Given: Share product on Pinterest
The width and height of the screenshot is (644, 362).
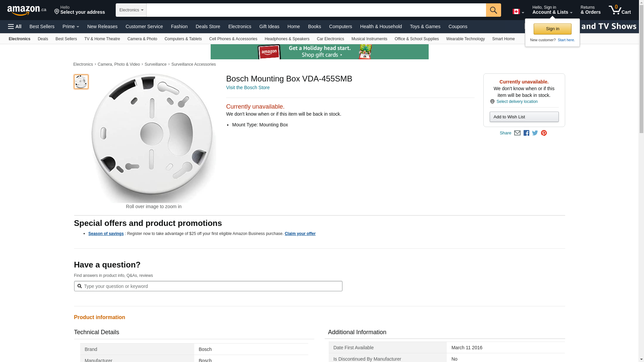Looking at the screenshot, I should click(544, 133).
